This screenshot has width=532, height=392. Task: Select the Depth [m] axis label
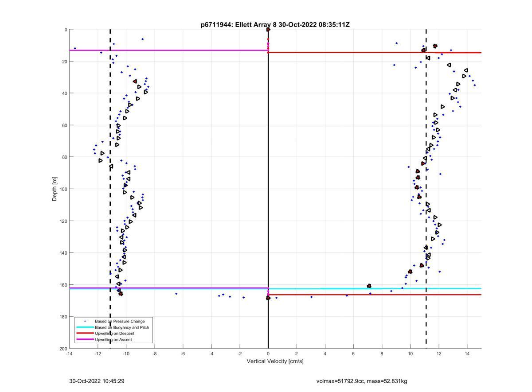55,189
